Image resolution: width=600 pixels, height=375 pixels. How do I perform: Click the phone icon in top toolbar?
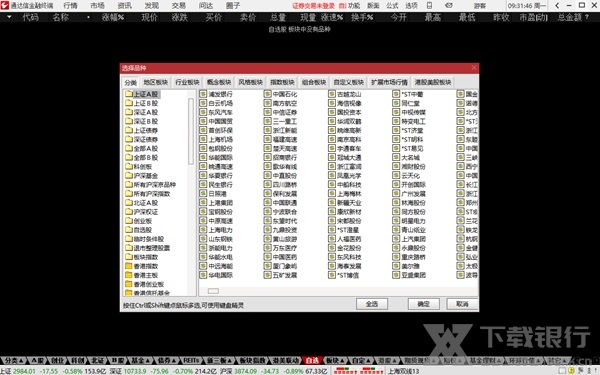coord(429,5)
